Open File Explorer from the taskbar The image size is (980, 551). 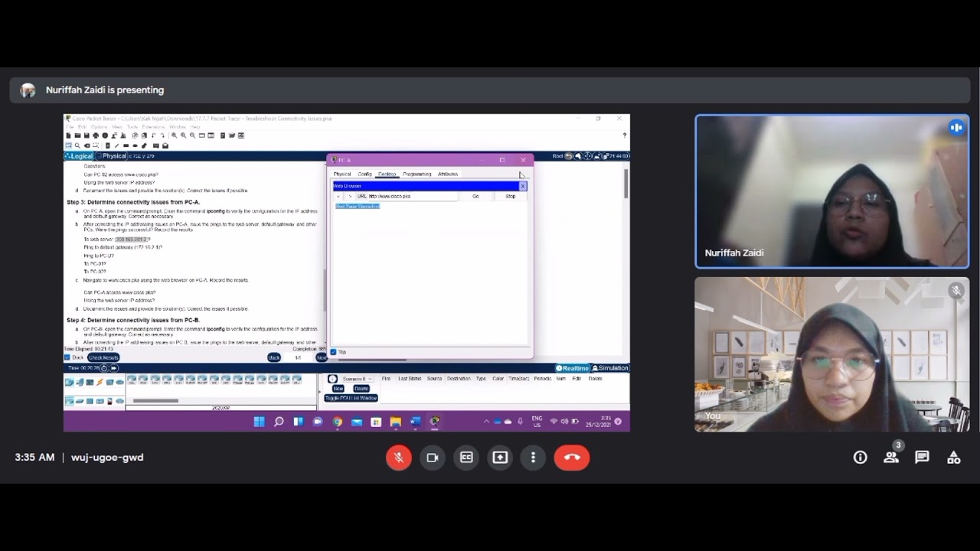tap(395, 422)
